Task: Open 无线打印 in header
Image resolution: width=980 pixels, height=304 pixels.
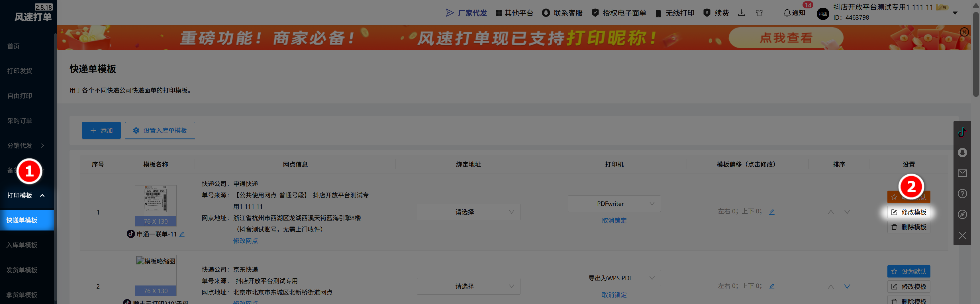Action: (x=675, y=13)
